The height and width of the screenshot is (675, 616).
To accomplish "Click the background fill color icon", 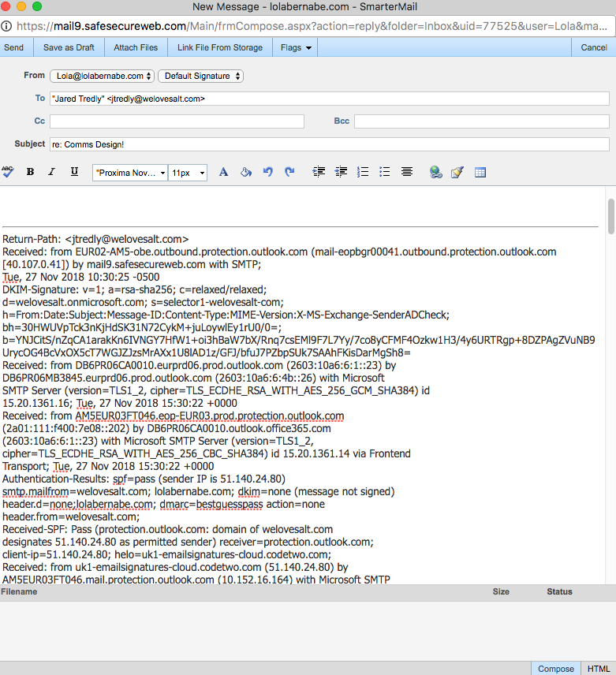I will [x=245, y=172].
